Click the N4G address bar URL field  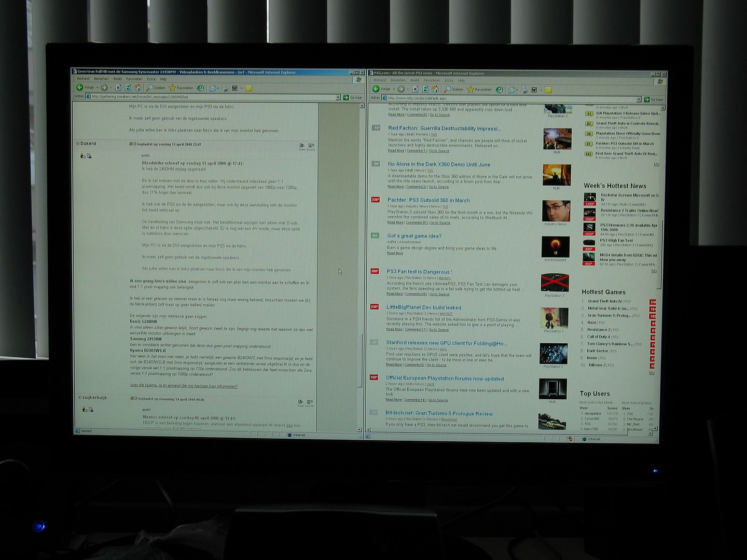coord(511,99)
